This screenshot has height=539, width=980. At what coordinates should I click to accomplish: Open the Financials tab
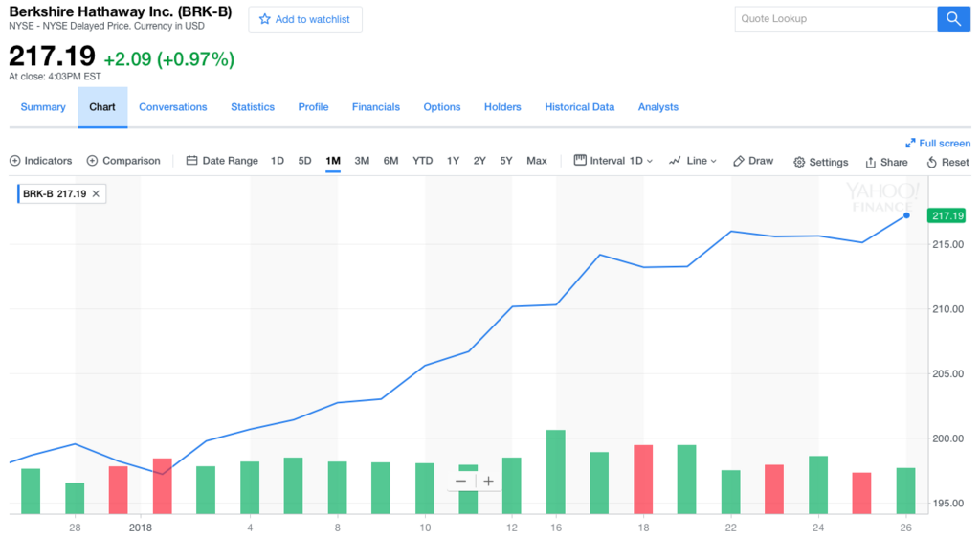[x=375, y=107]
